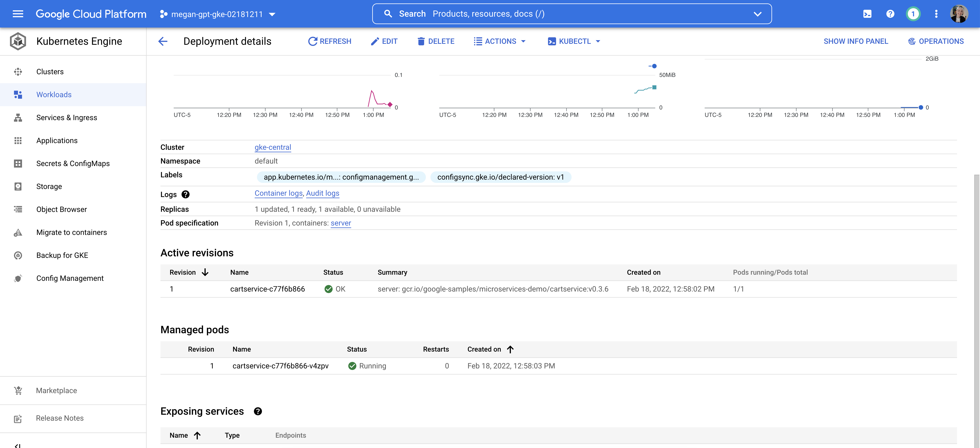Click the Services & Ingress icon
Screen dimensions: 980x448
pyautogui.click(x=18, y=117)
